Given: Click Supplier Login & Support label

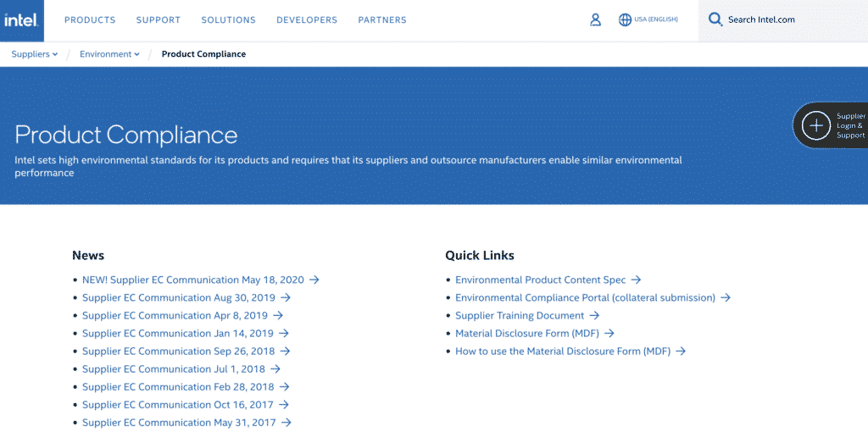Looking at the screenshot, I should [x=851, y=125].
